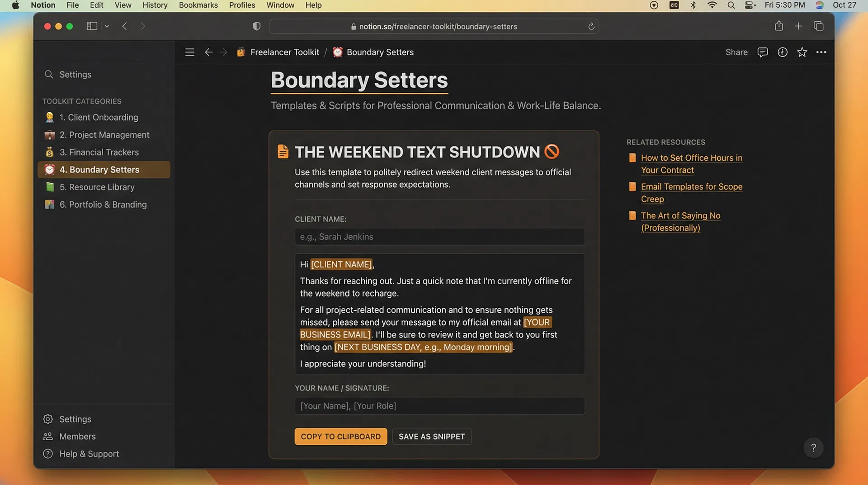Open page comments via speech bubble icon
This screenshot has width=868, height=485.
click(x=763, y=52)
